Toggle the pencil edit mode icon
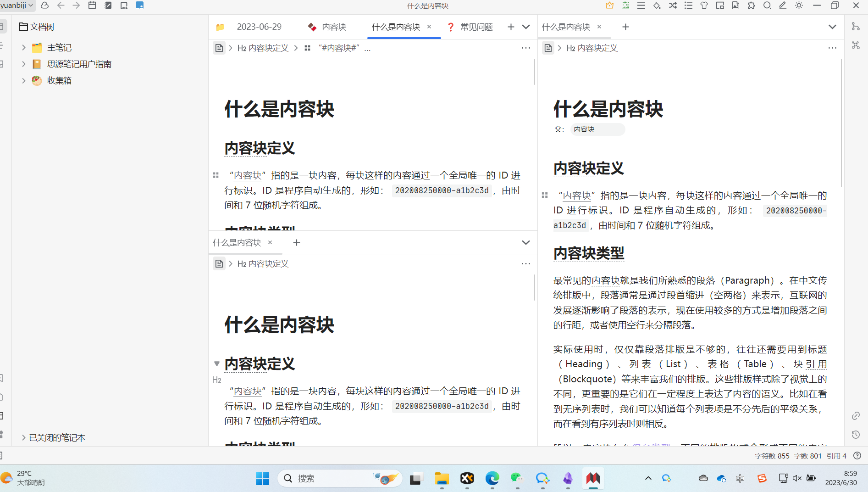This screenshot has height=492, width=868. pos(783,6)
